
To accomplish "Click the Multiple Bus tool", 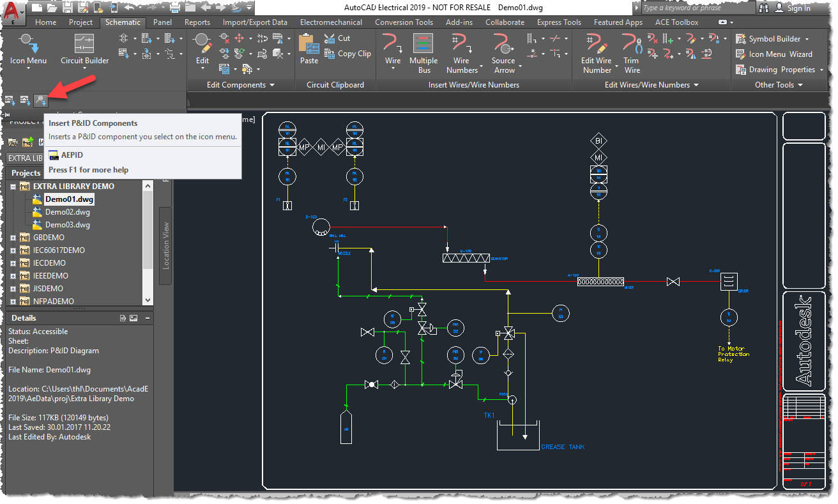I will [423, 53].
